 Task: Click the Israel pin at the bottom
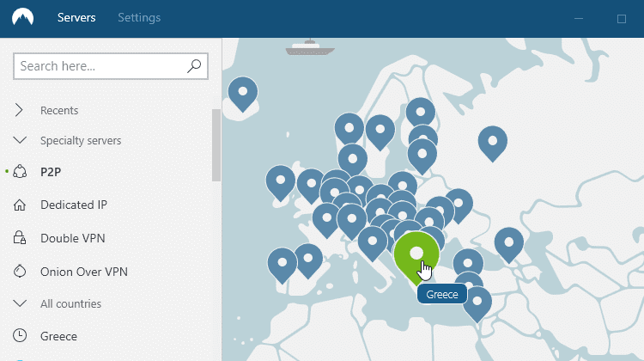[x=477, y=304]
